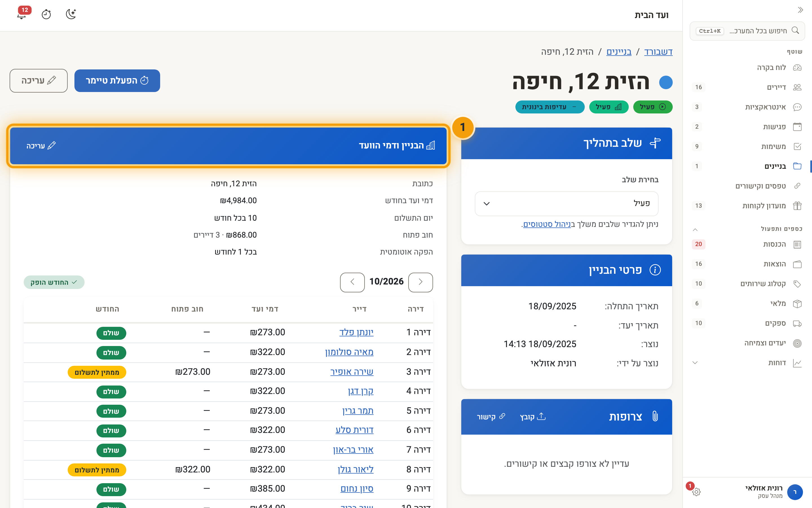Click the טפסים וקישורים link icon
Viewport: 812px width, 508px height.
tap(797, 186)
